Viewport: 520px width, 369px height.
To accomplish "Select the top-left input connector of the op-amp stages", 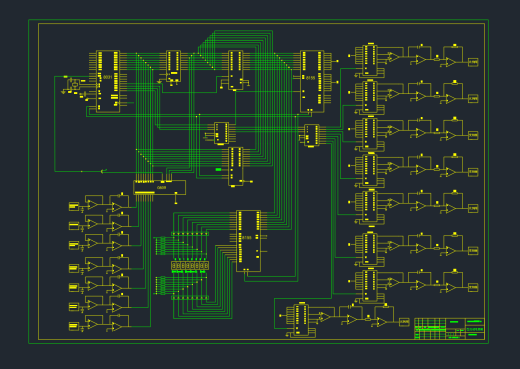I will 74,206.
